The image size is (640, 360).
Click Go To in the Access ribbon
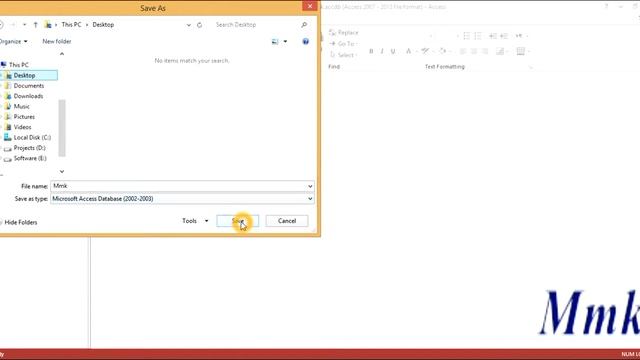344,44
